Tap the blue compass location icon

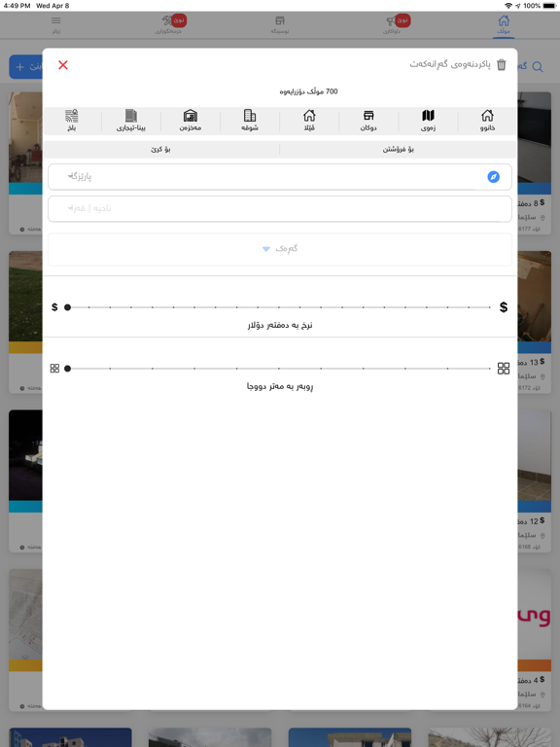click(x=493, y=177)
